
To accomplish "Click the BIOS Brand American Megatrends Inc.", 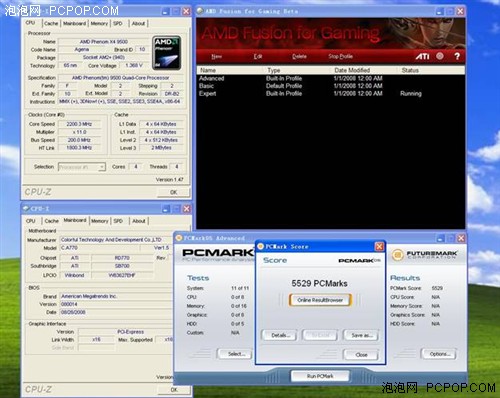I will pyautogui.click(x=115, y=296).
